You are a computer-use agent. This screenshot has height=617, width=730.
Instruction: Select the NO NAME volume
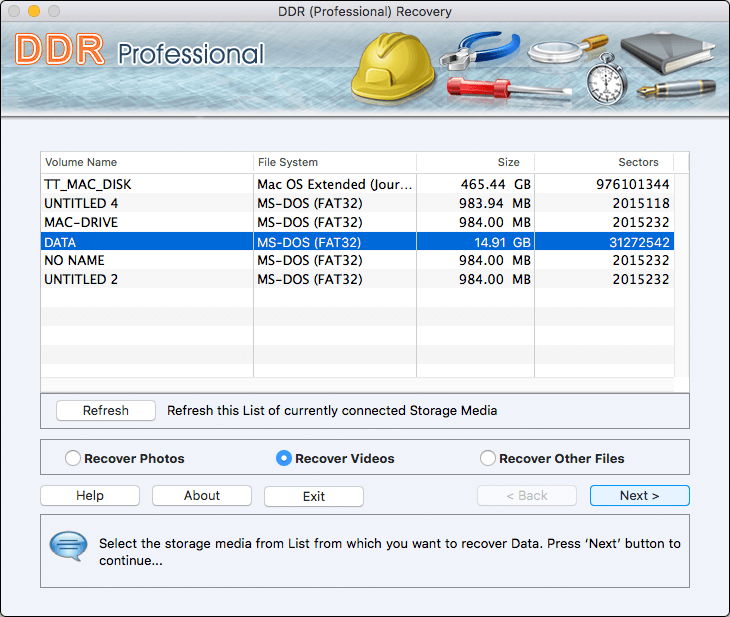pos(357,260)
